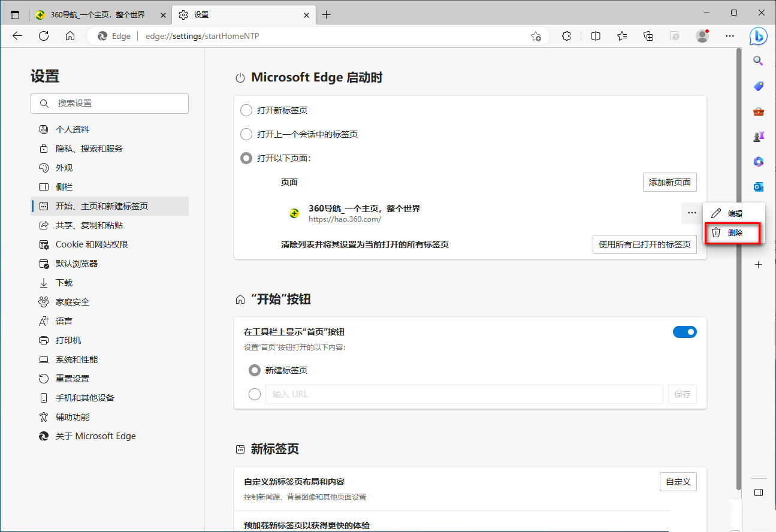Image resolution: width=776 pixels, height=532 pixels.
Task: Choose 删除 in the context menu
Action: pyautogui.click(x=734, y=232)
